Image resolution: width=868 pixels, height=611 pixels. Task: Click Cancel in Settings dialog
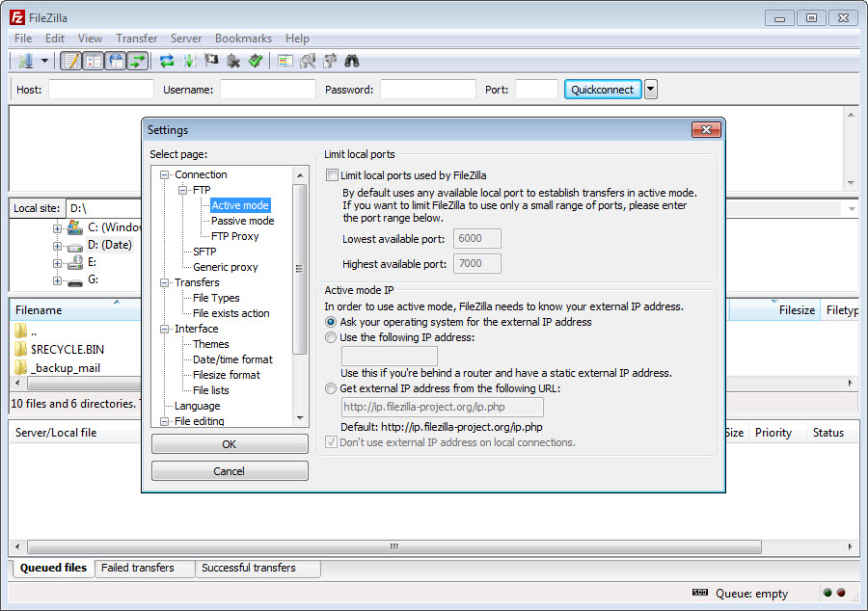pos(230,471)
